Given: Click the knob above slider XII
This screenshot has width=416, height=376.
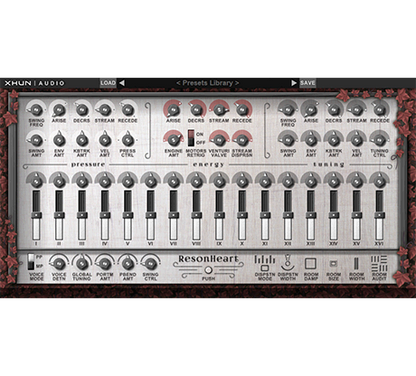Looking at the screenshot, I should click(x=288, y=181).
